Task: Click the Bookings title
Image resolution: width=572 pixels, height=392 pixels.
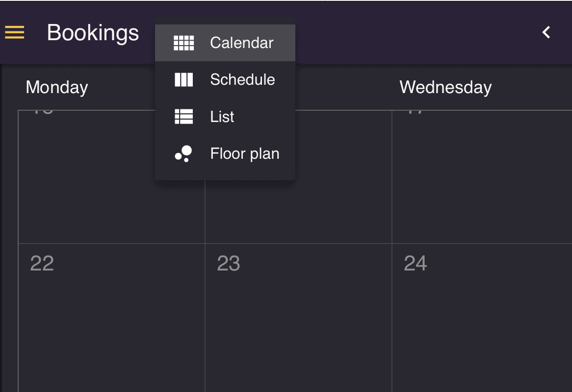Action: pos(93,32)
